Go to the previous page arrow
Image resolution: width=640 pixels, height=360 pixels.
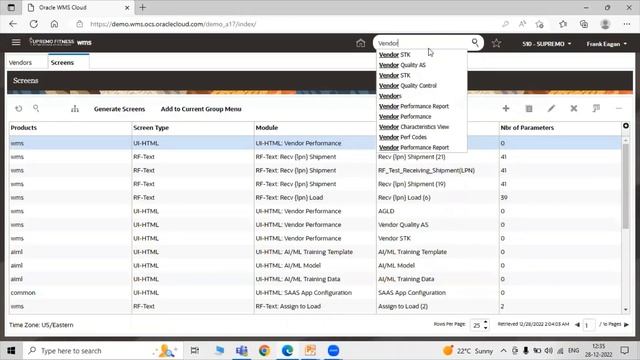coord(577,325)
